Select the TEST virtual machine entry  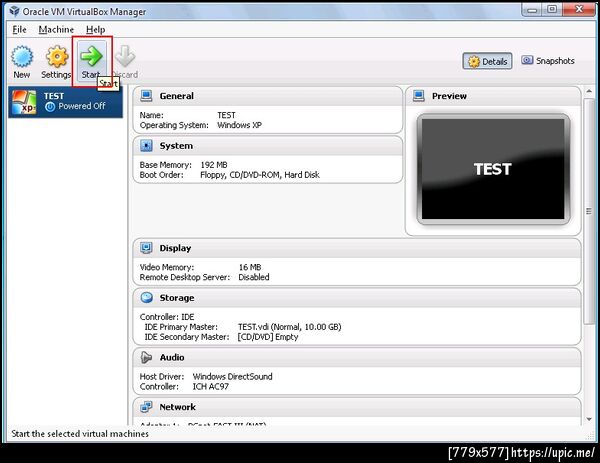(66, 102)
